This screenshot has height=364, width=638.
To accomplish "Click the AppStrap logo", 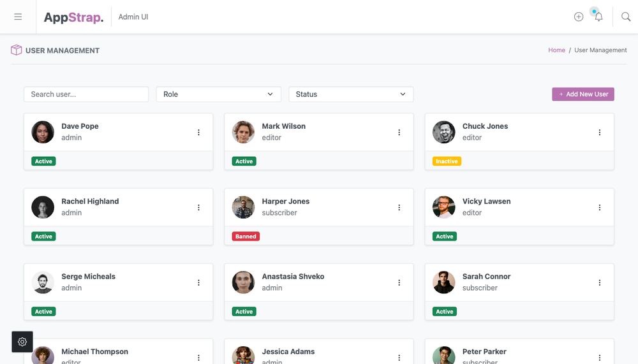I will (x=73, y=17).
